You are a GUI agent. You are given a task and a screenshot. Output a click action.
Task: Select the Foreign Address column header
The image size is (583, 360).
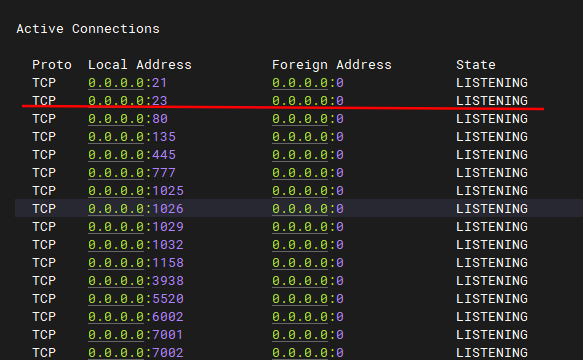coord(332,65)
